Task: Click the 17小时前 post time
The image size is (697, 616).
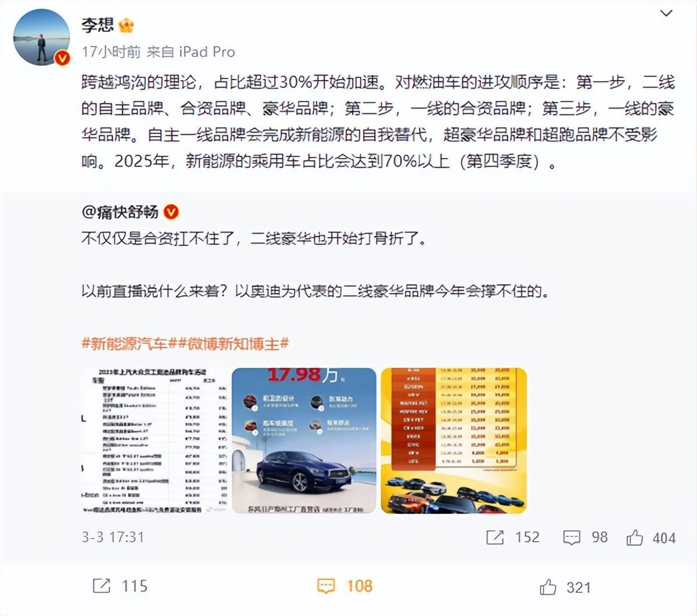Action: click(x=111, y=52)
